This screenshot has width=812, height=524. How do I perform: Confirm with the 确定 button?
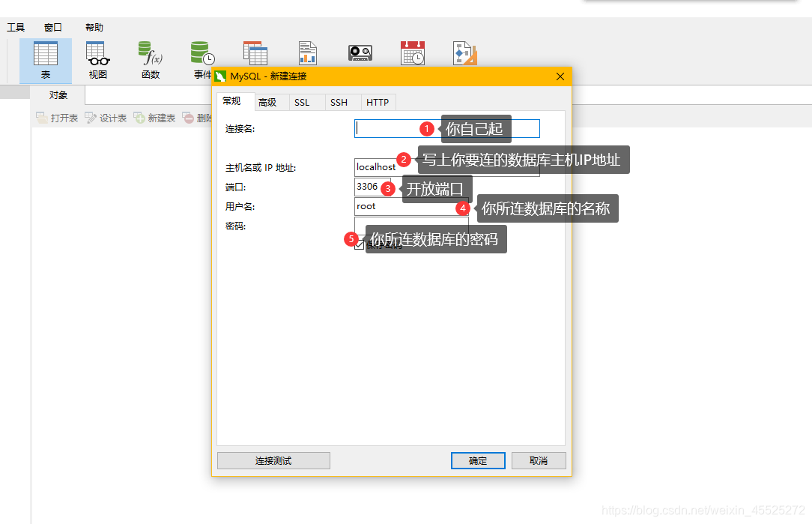[x=478, y=461]
